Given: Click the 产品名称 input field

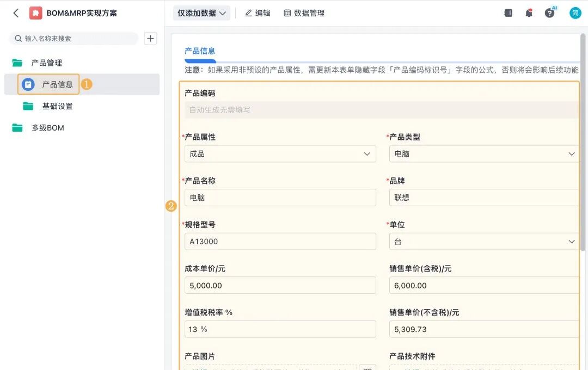Looking at the screenshot, I should point(280,198).
